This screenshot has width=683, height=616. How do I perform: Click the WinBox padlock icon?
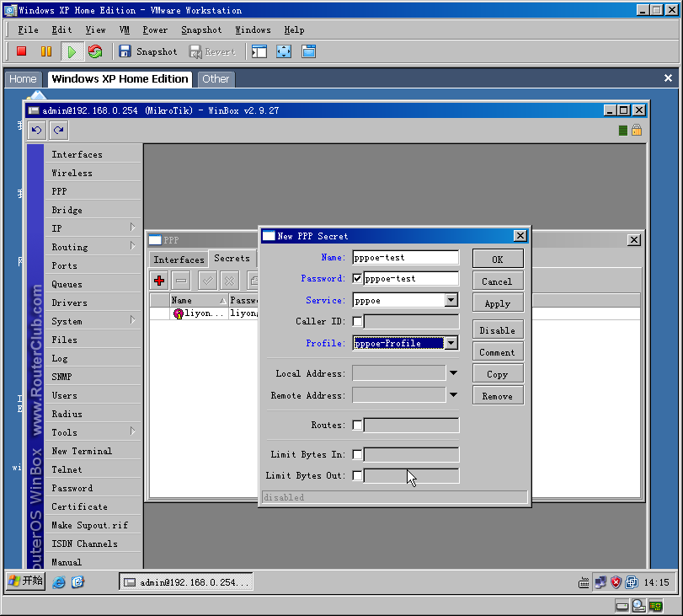point(637,130)
